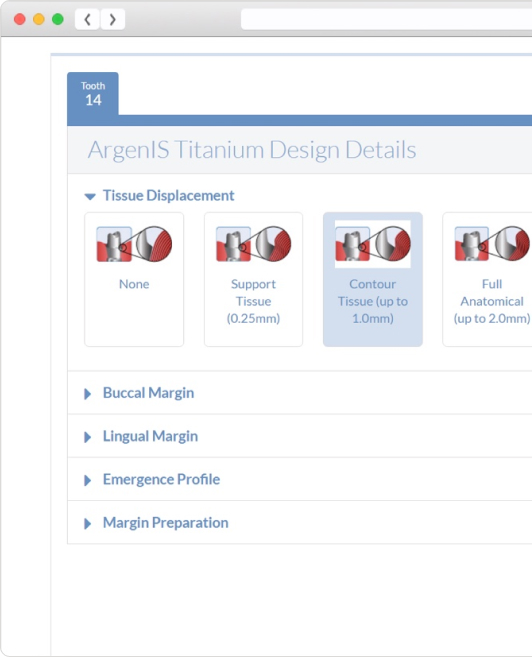Click the green maximize window button

point(58,19)
